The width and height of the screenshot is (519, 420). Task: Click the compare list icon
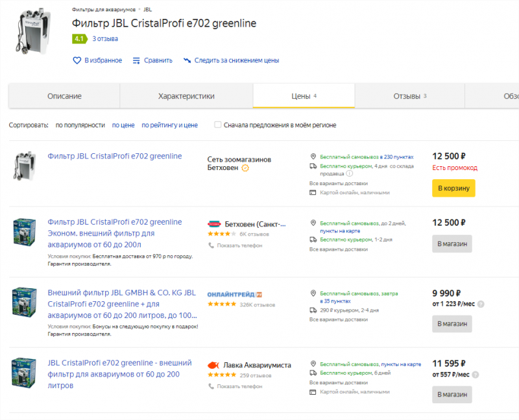point(136,60)
